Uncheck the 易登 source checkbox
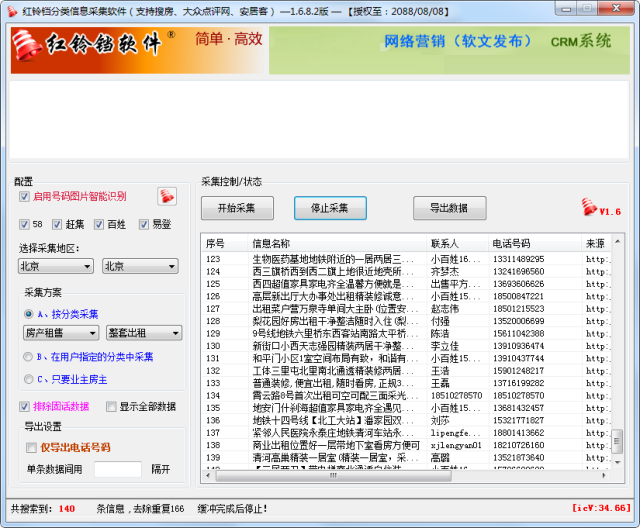 (144, 224)
